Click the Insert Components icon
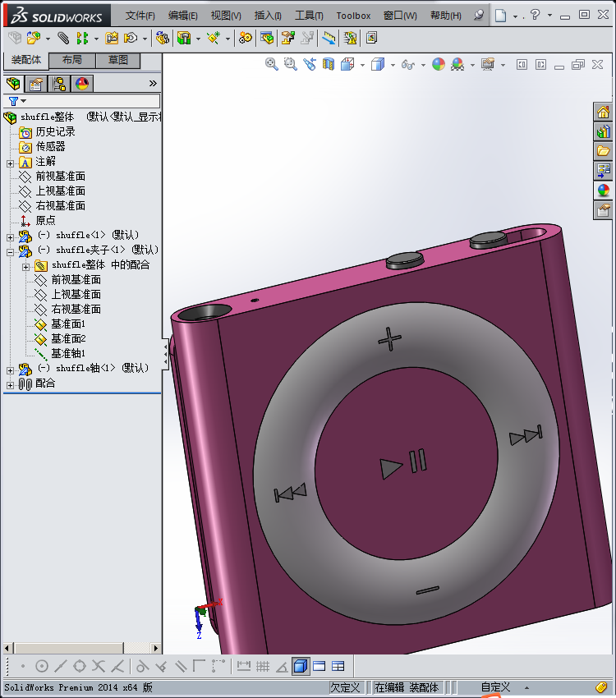 click(x=34, y=38)
